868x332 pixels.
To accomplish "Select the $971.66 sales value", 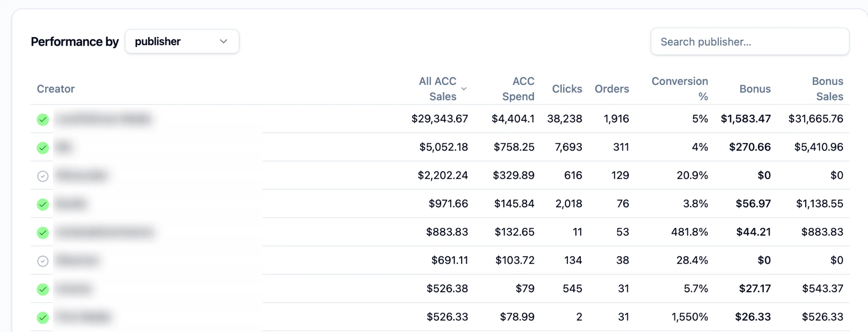I will click(448, 204).
